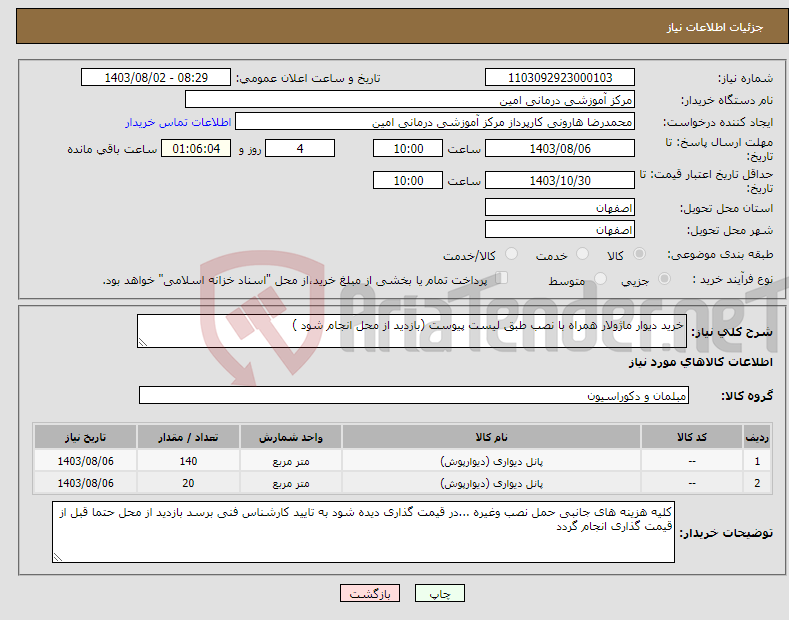
Task: Click the row number 2 cell
Action: (x=757, y=483)
